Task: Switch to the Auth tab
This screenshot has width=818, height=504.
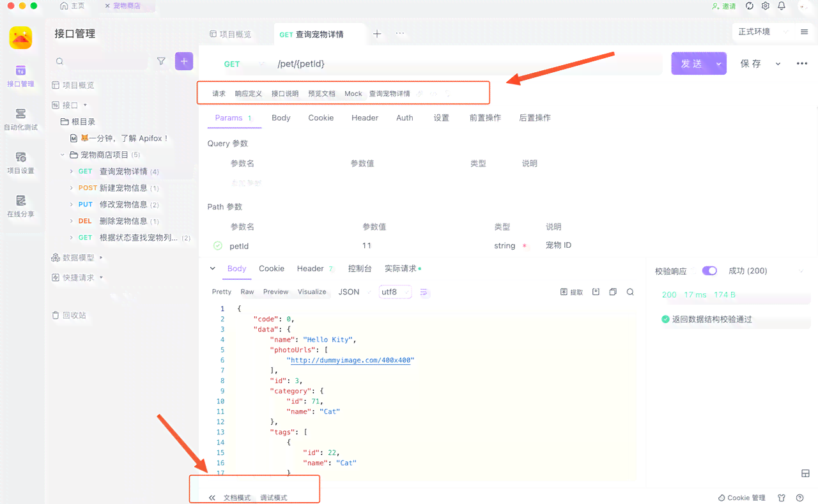Action: pyautogui.click(x=405, y=118)
